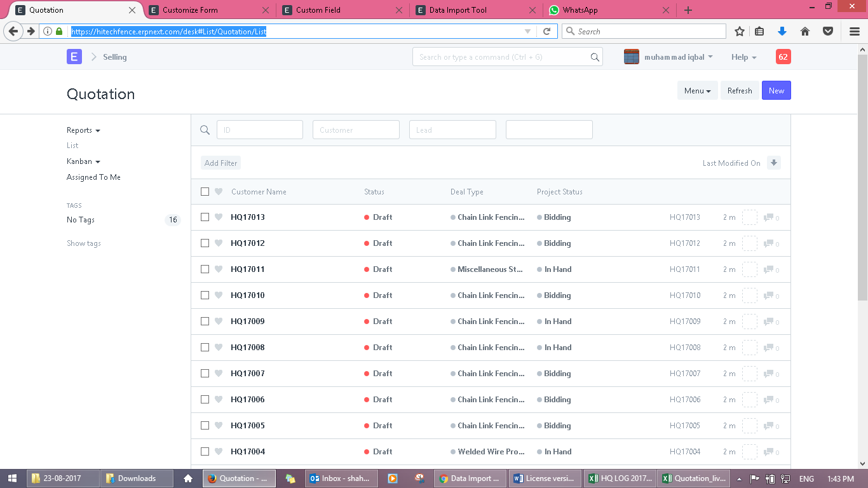Open the Frappe/ERPNext home icon
Viewport: 868px width, 488px height.
(74, 57)
